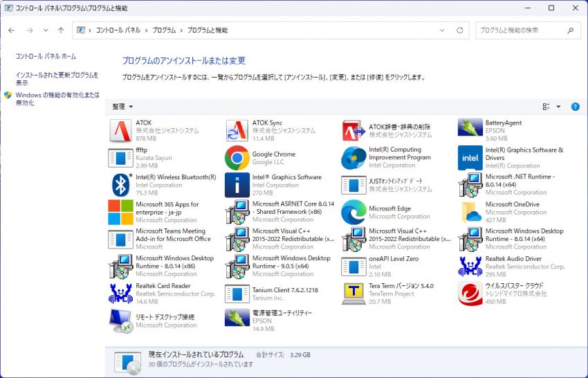Click the プログラム breadcrumb in address bar

click(x=164, y=30)
